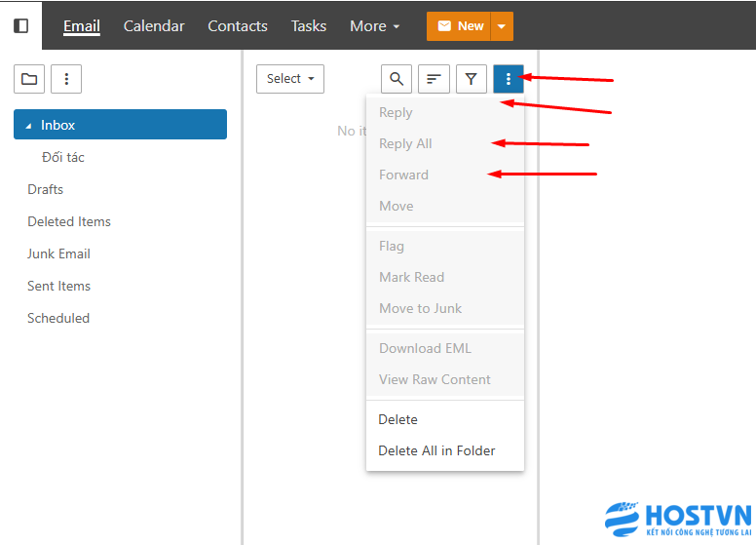Select Delete All in Folder
The image size is (756, 545).
click(436, 450)
